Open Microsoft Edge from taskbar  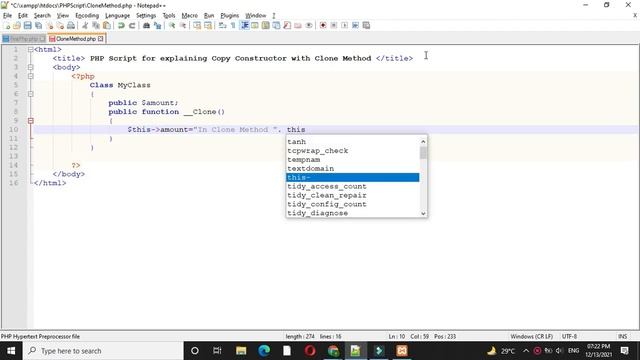[x=264, y=351]
